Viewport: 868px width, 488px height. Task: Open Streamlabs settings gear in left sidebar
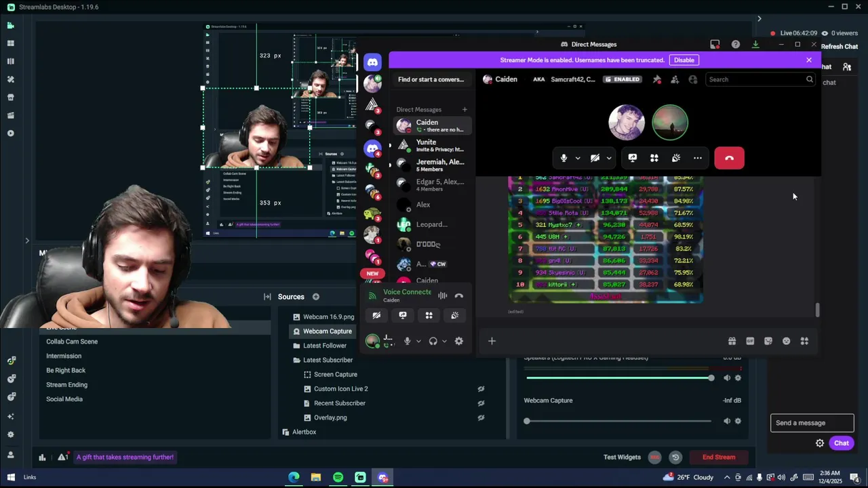[x=10, y=434]
